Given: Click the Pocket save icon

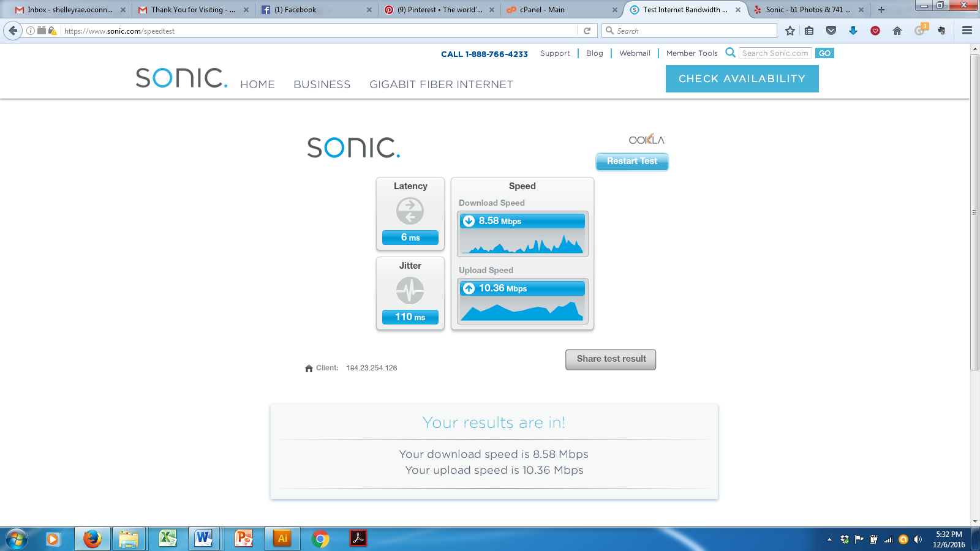Looking at the screenshot, I should click(x=831, y=31).
